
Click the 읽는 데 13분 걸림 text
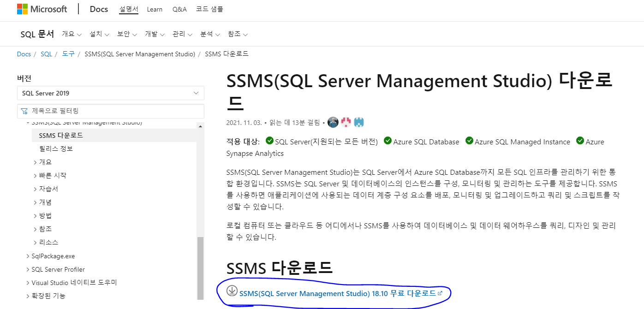pyautogui.click(x=294, y=123)
